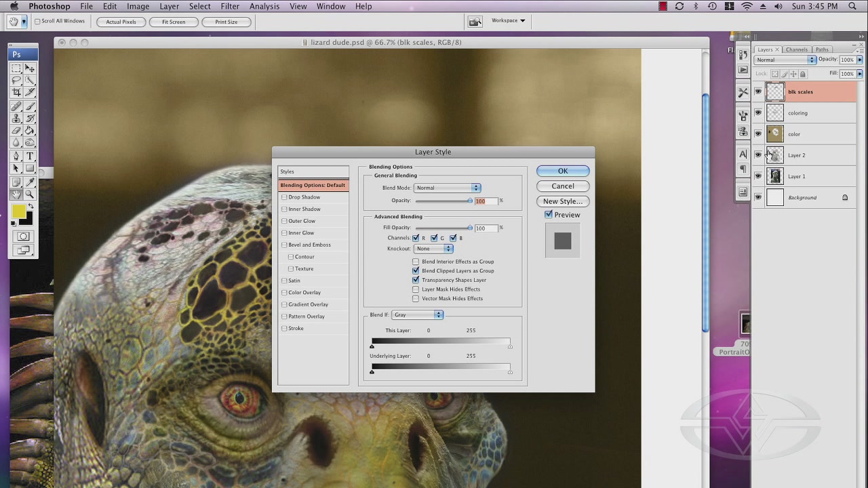
Task: Click the foreground yellow color swatch
Action: 18,212
